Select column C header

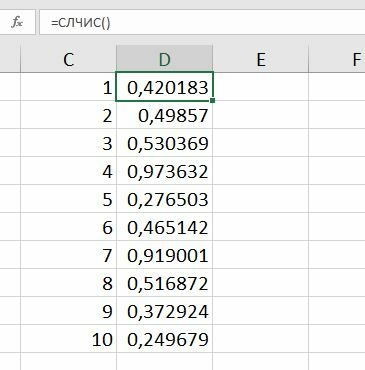(69, 59)
